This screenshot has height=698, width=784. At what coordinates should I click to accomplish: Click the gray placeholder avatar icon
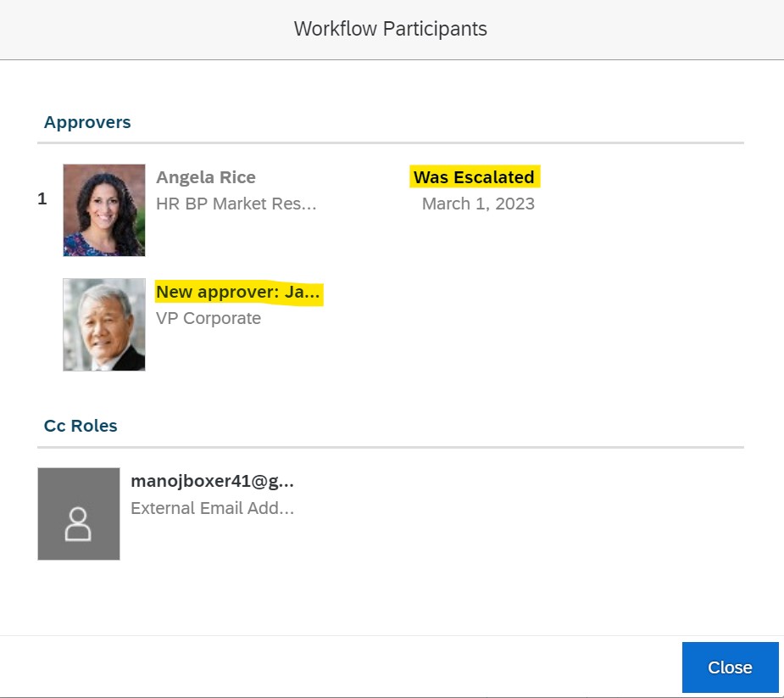pyautogui.click(x=79, y=514)
